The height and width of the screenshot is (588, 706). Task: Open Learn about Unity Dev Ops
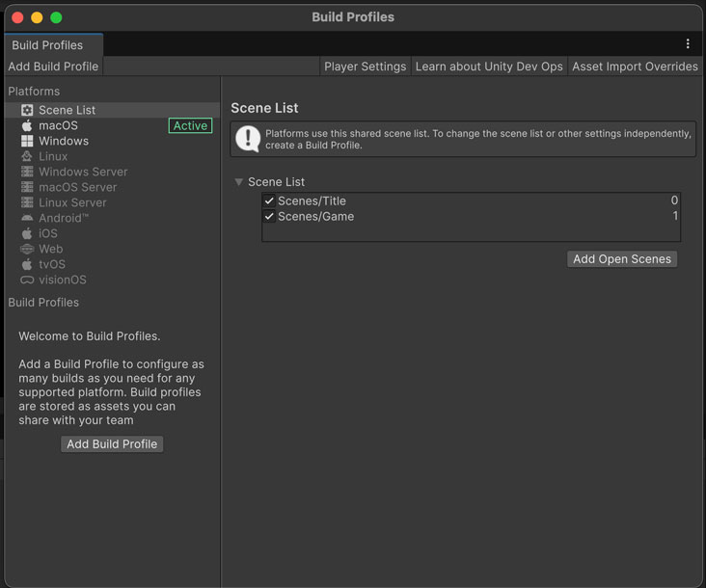coord(489,67)
